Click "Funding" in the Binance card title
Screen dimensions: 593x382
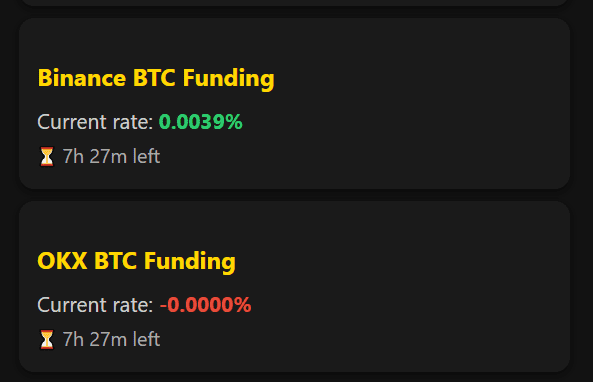(x=228, y=78)
